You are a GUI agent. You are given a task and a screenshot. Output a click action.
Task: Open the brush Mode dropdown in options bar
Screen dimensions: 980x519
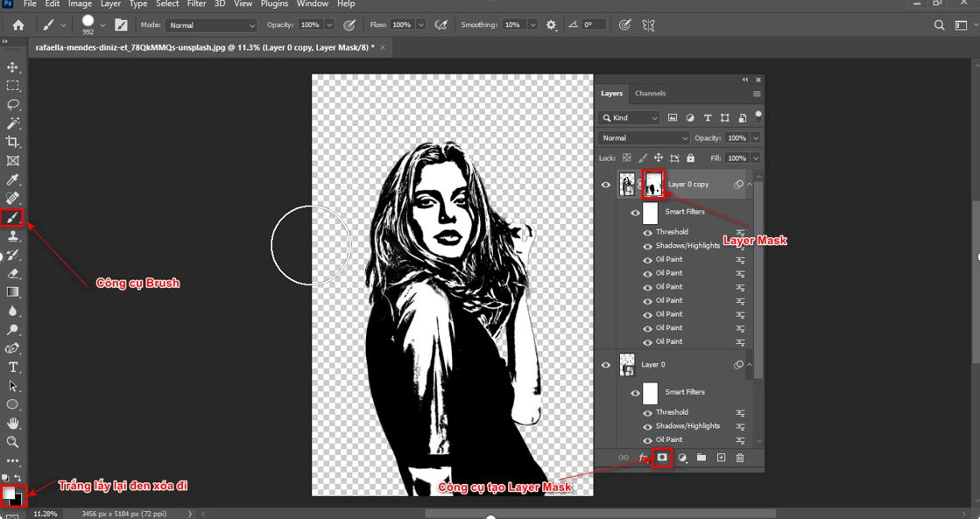210,25
